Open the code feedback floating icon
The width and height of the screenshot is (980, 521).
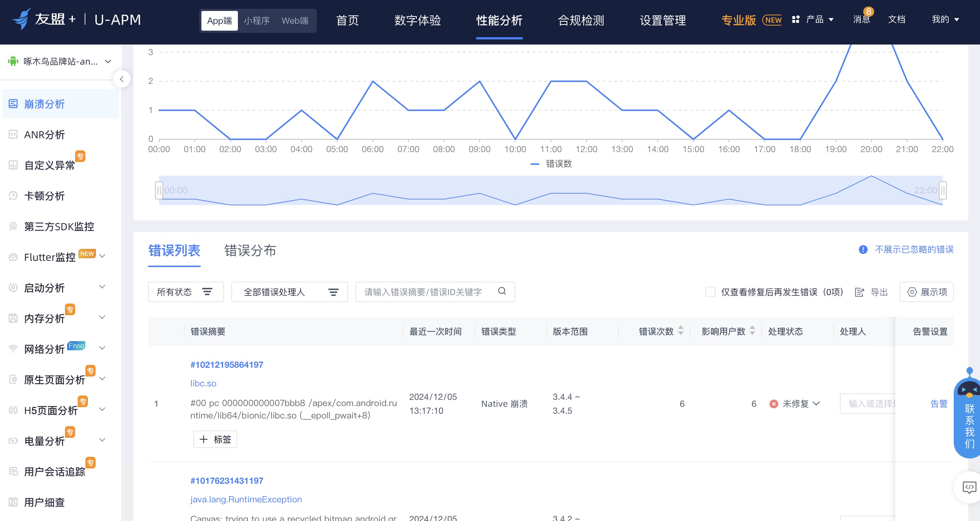(x=969, y=487)
